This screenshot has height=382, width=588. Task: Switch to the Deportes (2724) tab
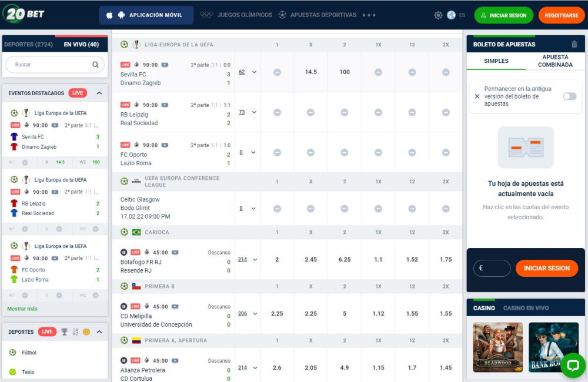(x=28, y=44)
